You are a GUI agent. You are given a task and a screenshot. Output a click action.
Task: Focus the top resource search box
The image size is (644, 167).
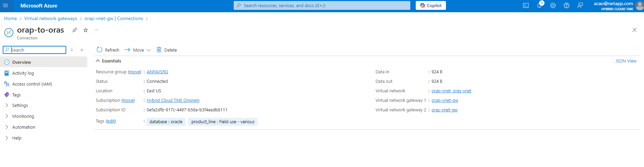pos(322,5)
